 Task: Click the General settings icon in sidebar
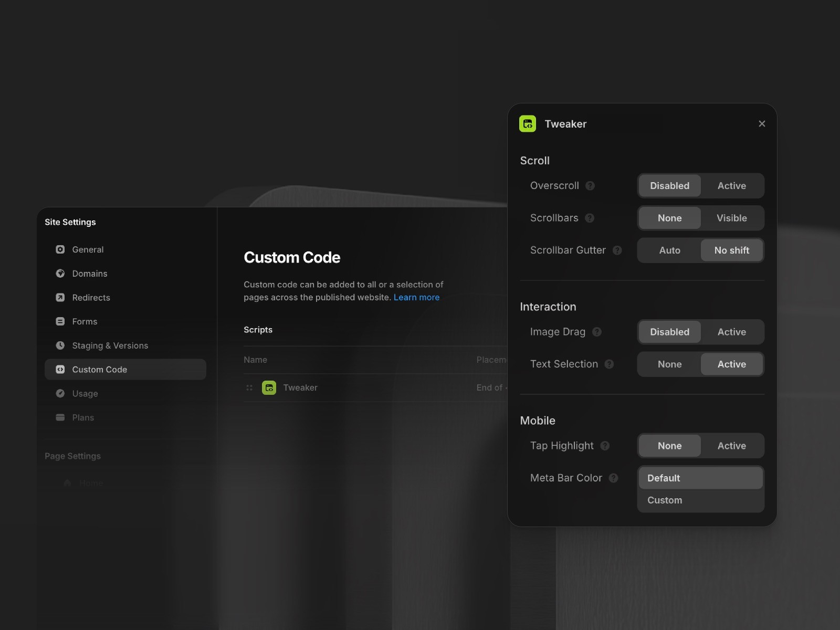[x=60, y=249]
